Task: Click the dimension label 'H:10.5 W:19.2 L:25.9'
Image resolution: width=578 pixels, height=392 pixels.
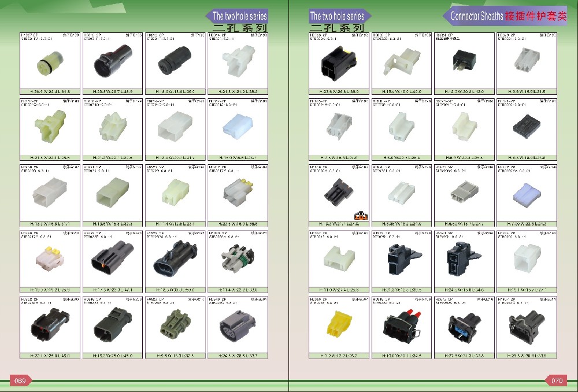Action: [x=50, y=290]
